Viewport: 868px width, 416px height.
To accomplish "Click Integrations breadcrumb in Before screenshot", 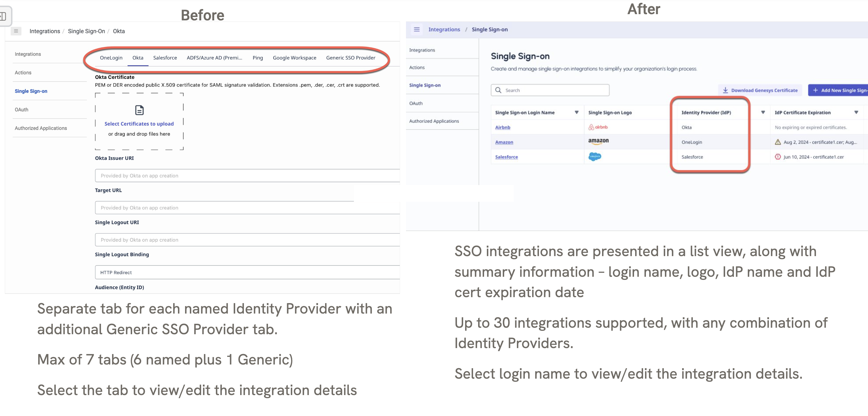I will tap(45, 31).
